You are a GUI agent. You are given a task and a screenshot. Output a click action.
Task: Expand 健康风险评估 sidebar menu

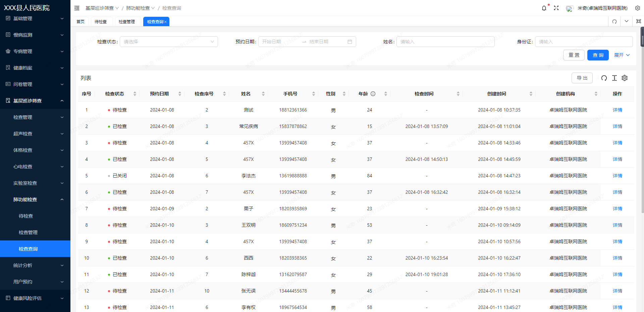click(35, 298)
